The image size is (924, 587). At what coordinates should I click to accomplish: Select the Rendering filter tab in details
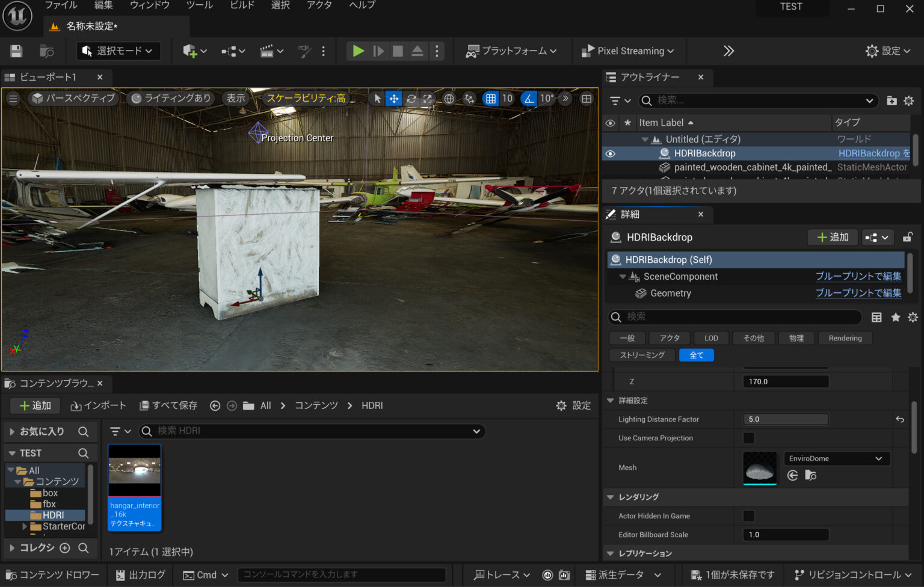pyautogui.click(x=845, y=338)
